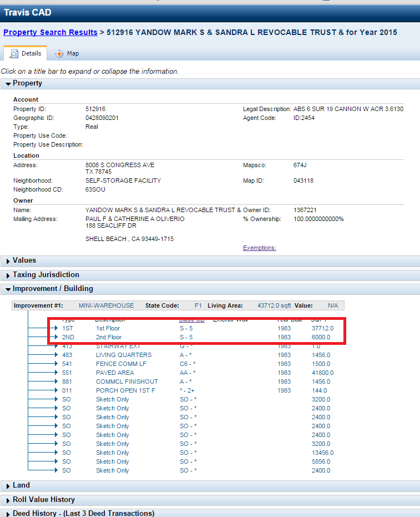The width and height of the screenshot is (420, 517).
Task: Click the arrow next to LIVING QUARTERS row
Action: pos(55,355)
